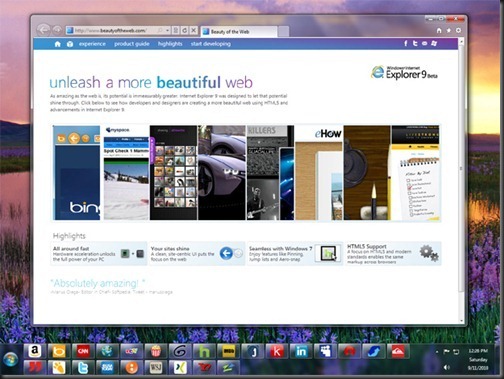Viewport: 504px width, 379px height.
Task: Click the taskbar clock showing 12:28 PM
Action: tap(478, 359)
